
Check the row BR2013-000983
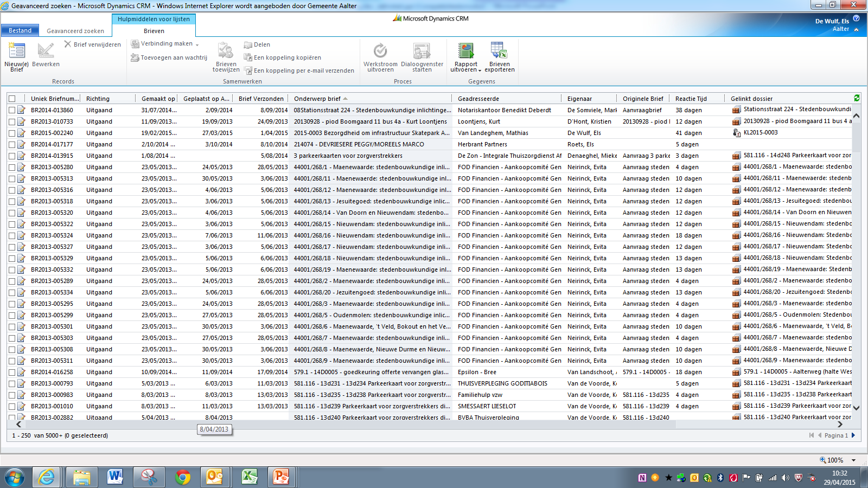tap(12, 395)
